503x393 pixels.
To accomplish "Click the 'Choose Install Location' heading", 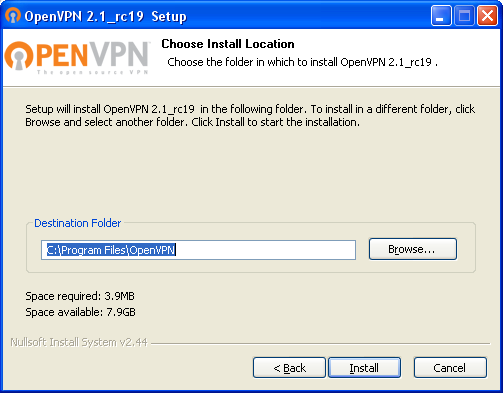I will point(228,44).
